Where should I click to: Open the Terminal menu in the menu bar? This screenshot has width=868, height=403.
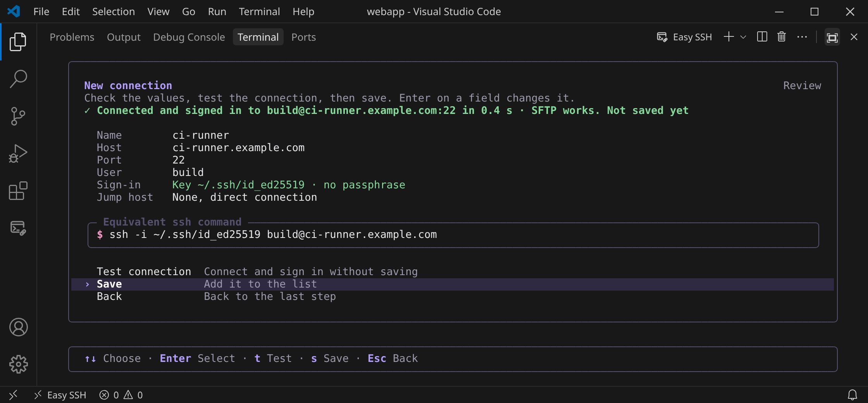tap(259, 12)
